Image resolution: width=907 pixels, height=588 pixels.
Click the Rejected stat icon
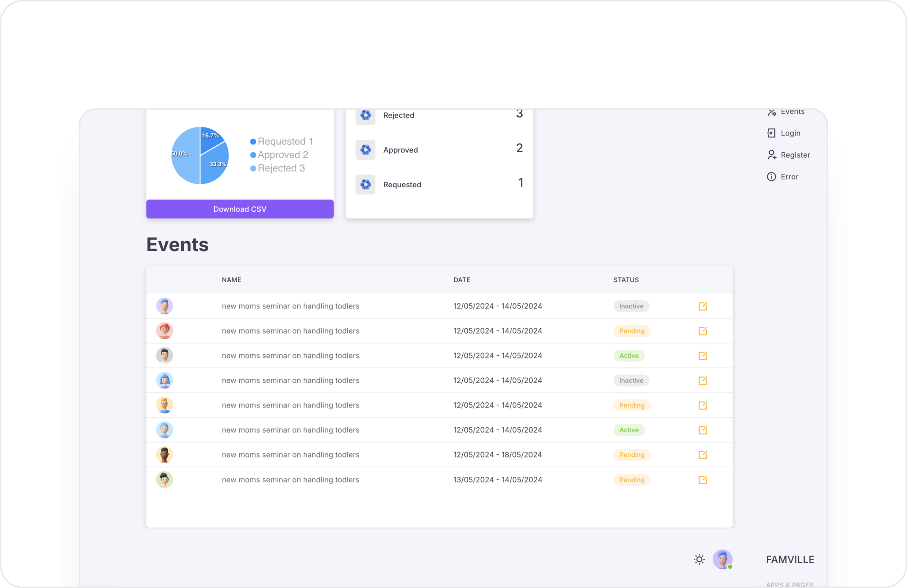[365, 115]
